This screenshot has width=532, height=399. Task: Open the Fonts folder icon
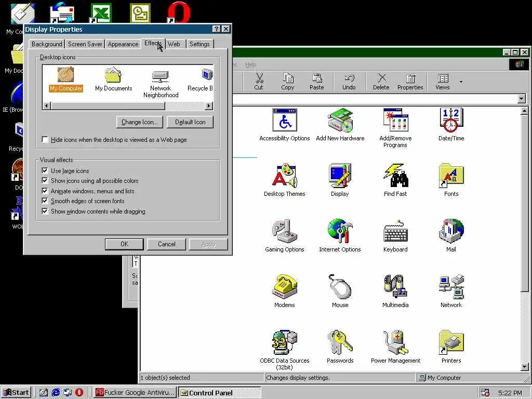click(451, 180)
